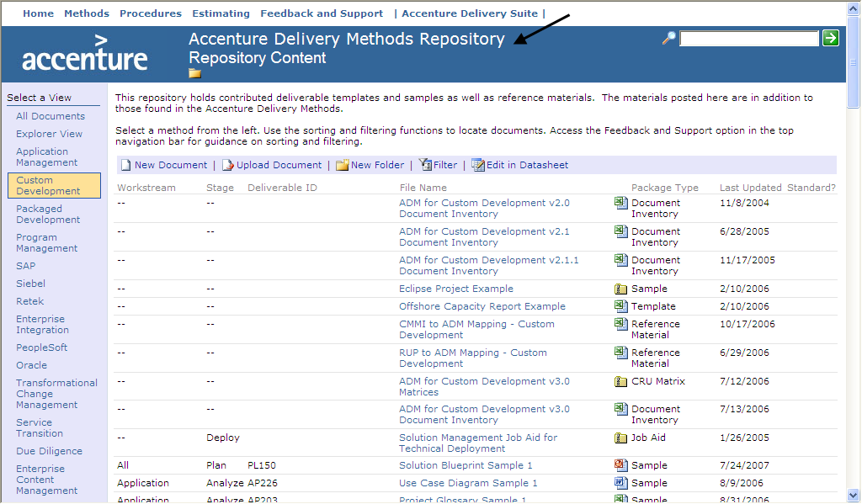Select the Oracle view
Screen dimensions: 862x504
click(x=31, y=365)
